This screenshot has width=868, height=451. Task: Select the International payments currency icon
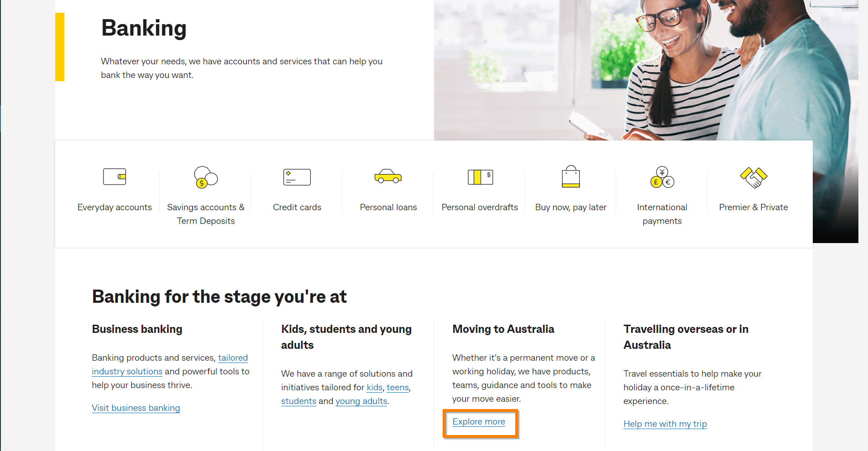[x=662, y=177]
